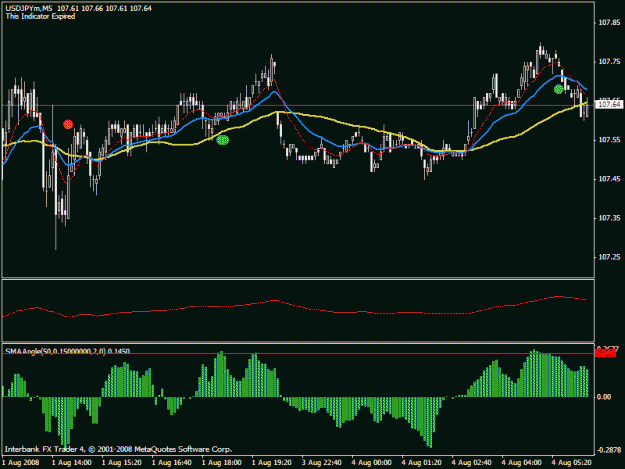The image size is (625, 469).
Task: Click the 107.64 current price tag
Action: [x=609, y=104]
